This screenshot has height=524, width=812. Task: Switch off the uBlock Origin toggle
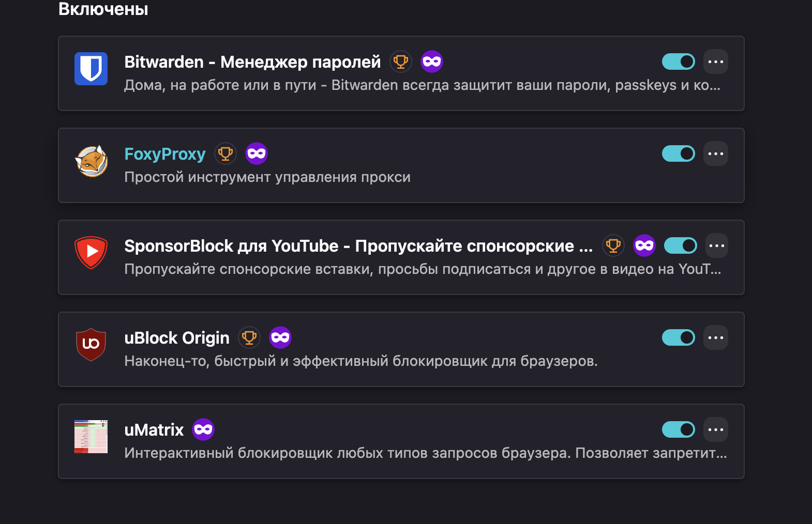coord(679,337)
